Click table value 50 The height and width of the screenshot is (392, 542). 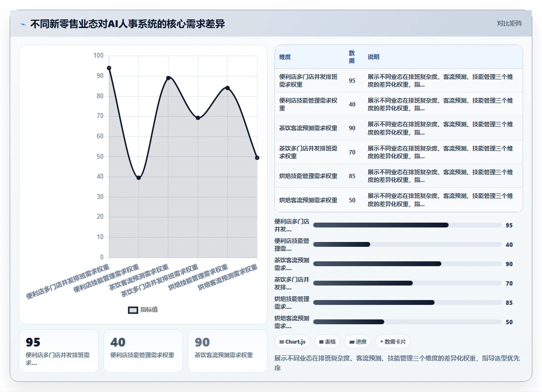point(352,200)
